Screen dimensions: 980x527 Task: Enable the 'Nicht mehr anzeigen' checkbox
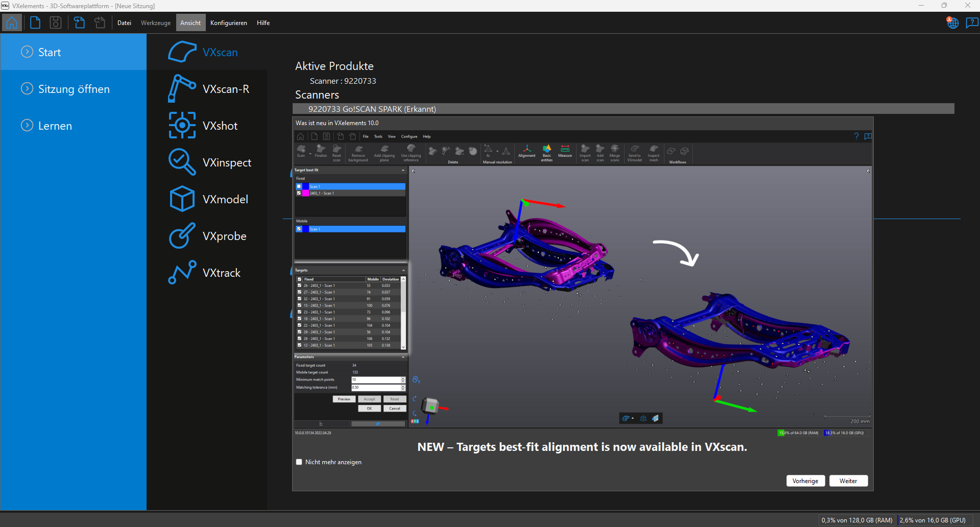[x=299, y=462]
